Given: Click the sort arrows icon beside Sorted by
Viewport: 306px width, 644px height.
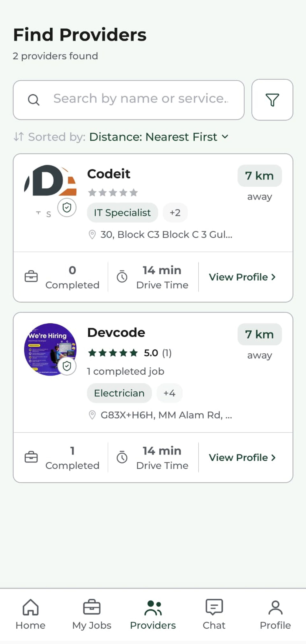Looking at the screenshot, I should 19,137.
